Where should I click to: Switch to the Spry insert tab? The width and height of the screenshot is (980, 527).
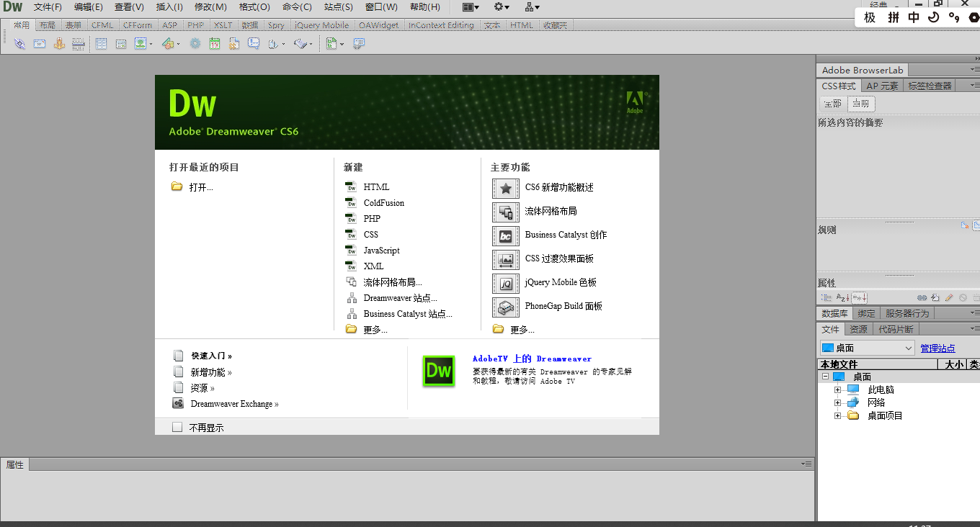pyautogui.click(x=276, y=24)
